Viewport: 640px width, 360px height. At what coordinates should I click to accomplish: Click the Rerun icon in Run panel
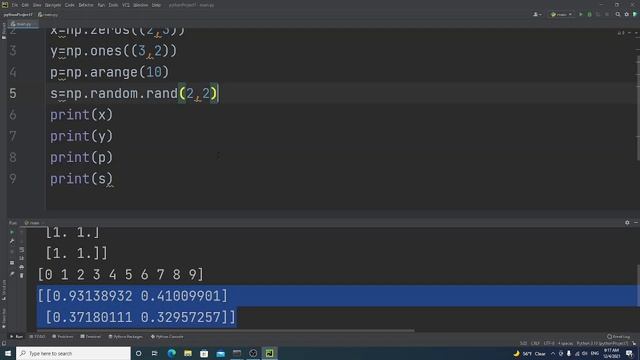[12, 232]
